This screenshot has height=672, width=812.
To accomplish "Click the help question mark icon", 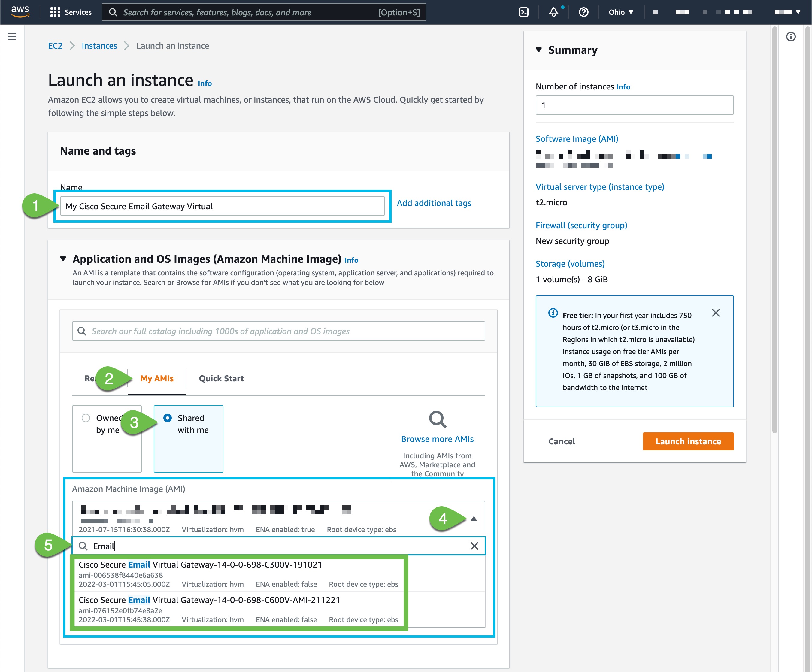I will click(583, 12).
